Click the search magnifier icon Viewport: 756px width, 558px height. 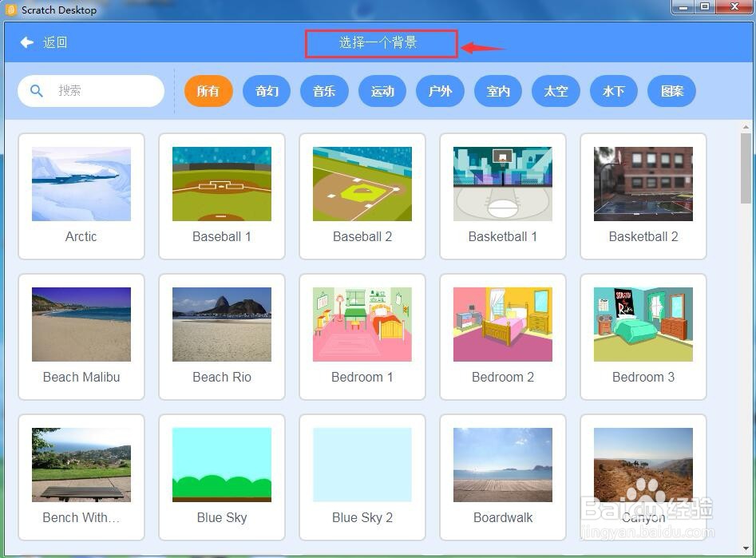37,91
